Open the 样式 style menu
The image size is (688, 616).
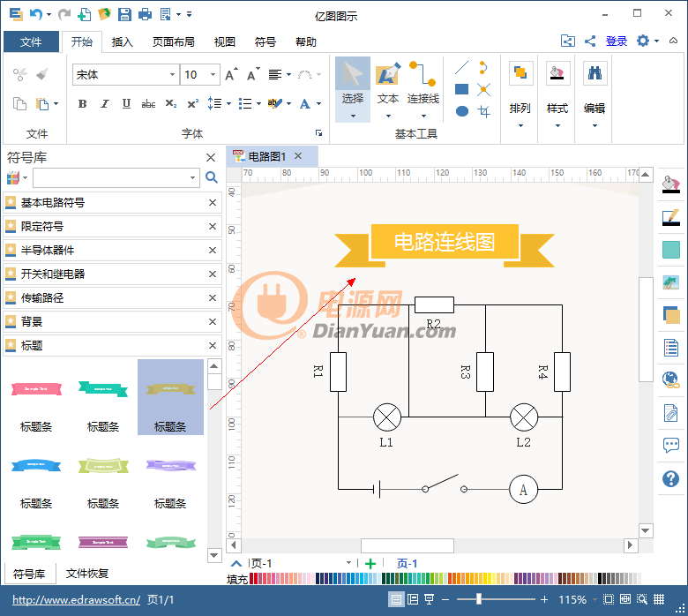click(x=557, y=94)
